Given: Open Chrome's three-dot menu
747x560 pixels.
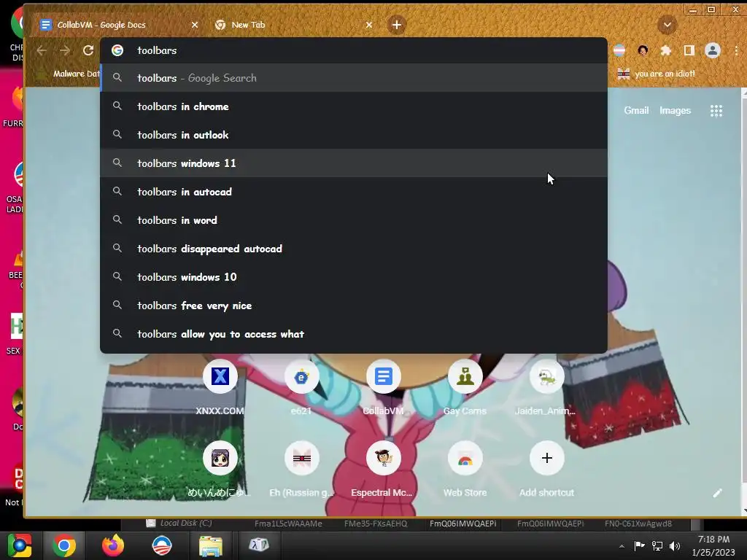Looking at the screenshot, I should click(x=736, y=50).
